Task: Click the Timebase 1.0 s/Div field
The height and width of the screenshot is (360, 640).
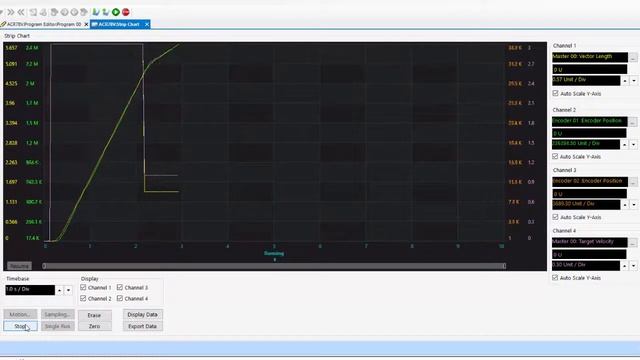Action: [30, 290]
